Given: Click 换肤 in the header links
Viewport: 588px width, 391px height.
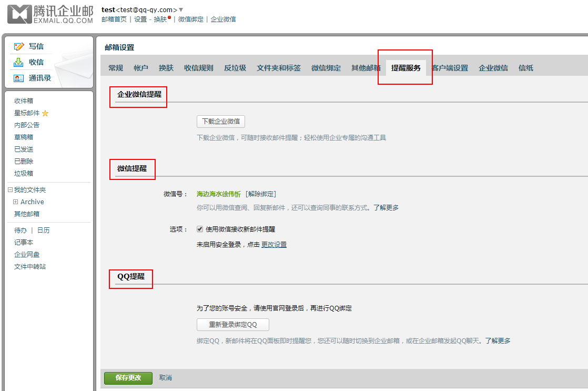Looking at the screenshot, I should (160, 19).
